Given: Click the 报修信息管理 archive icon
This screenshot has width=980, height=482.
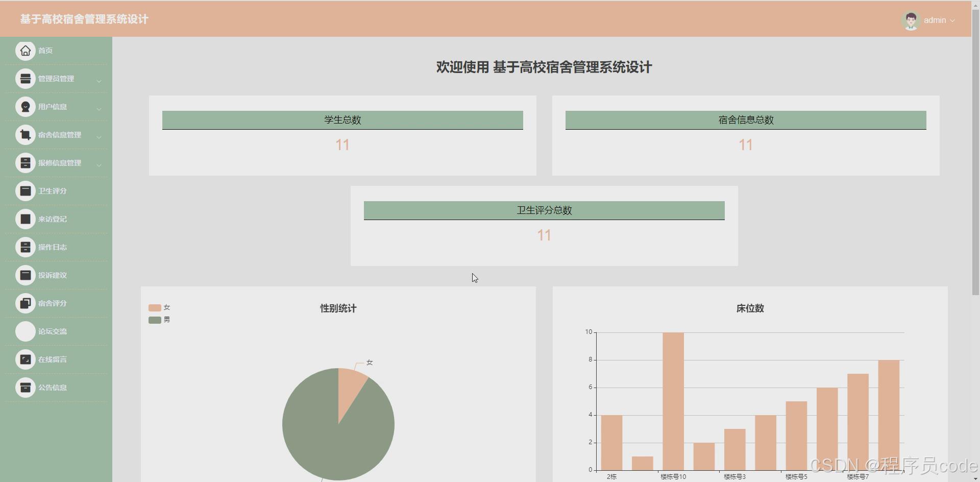Looking at the screenshot, I should (x=26, y=163).
